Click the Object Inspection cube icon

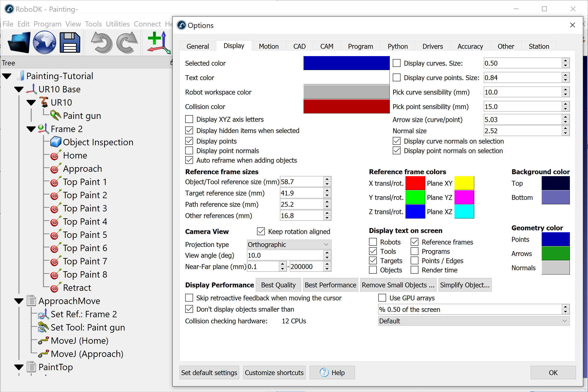click(x=56, y=142)
